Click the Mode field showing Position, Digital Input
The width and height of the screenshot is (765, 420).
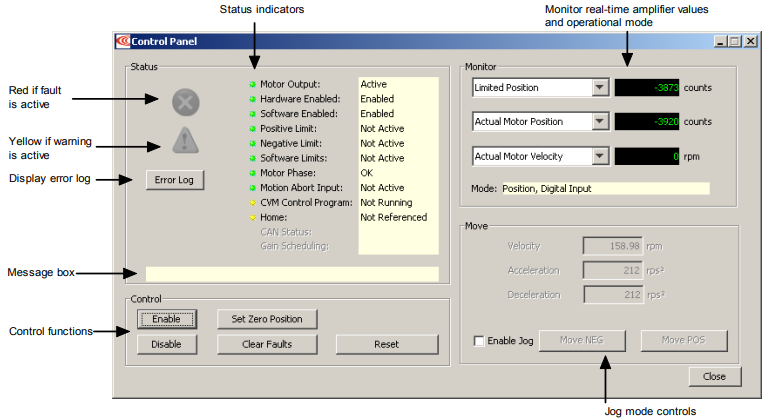tap(606, 189)
